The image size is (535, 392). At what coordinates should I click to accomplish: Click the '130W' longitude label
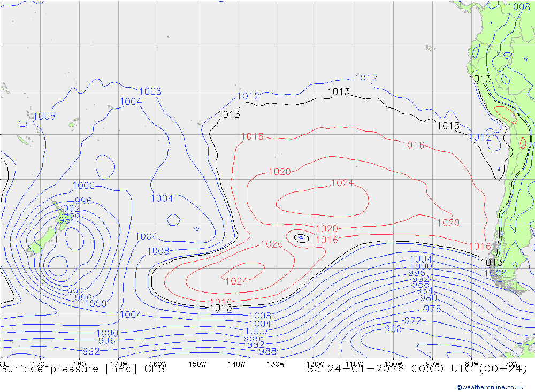click(276, 364)
